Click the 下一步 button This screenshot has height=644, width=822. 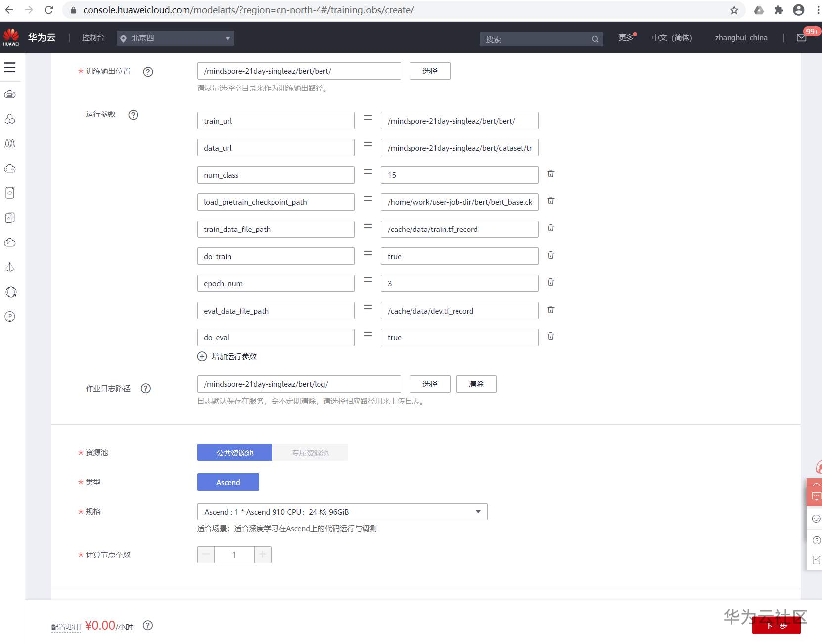[x=776, y=625]
